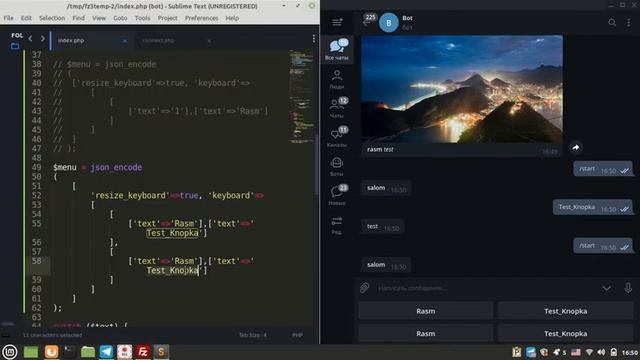Click the Sublime minimap code overview

click(x=301, y=96)
